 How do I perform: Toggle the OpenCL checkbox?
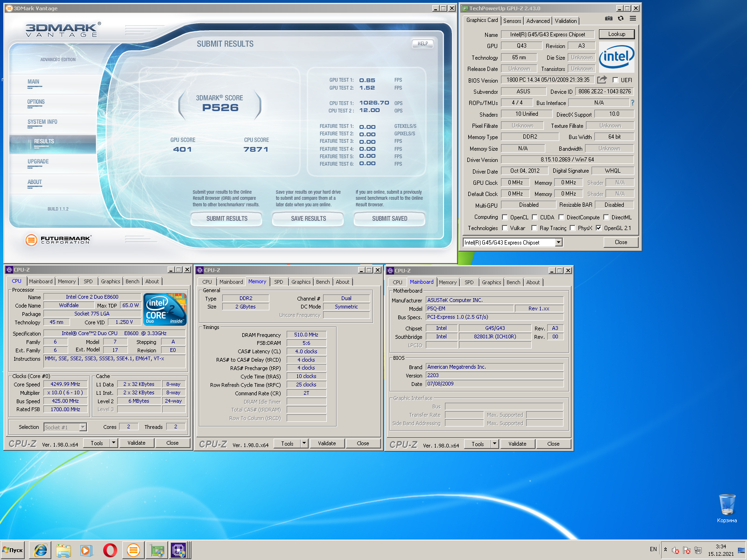[x=505, y=217]
